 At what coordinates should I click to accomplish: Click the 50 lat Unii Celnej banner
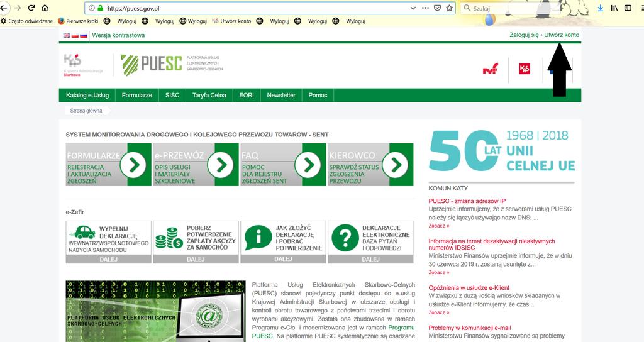[x=501, y=151]
